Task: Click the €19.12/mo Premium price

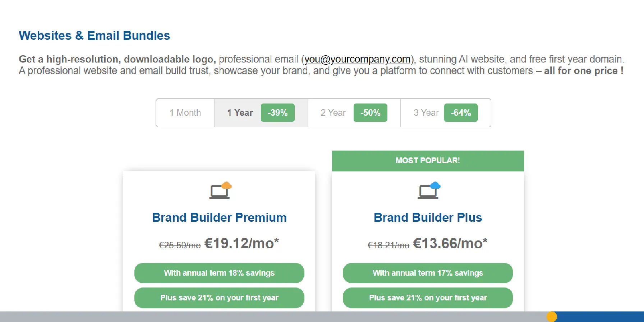Action: tap(241, 244)
